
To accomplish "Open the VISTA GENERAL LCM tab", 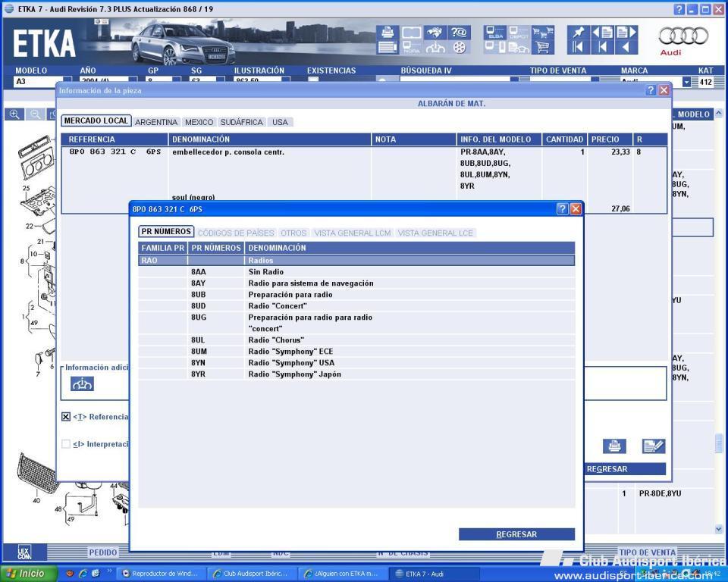I will pos(353,233).
